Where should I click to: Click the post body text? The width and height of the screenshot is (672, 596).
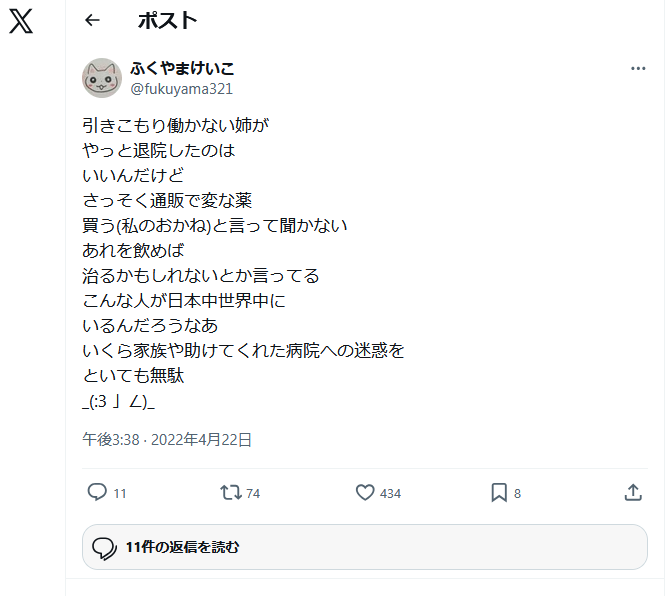pos(243,264)
